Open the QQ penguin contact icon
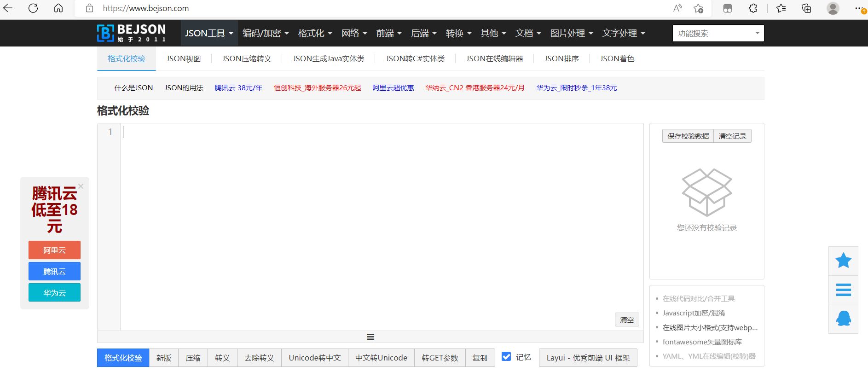 click(x=843, y=318)
